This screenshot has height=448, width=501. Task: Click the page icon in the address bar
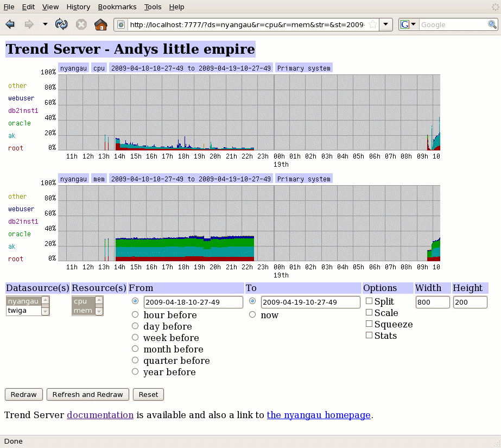coord(121,24)
